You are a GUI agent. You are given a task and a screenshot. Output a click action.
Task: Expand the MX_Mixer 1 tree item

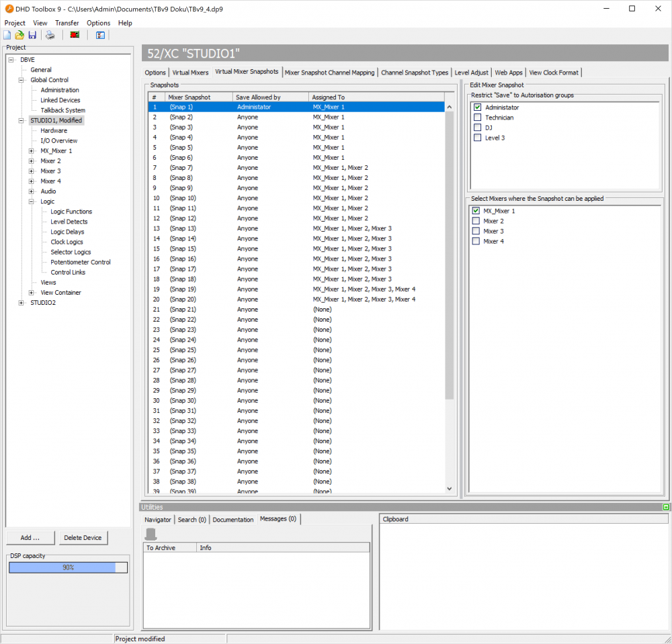(x=30, y=150)
